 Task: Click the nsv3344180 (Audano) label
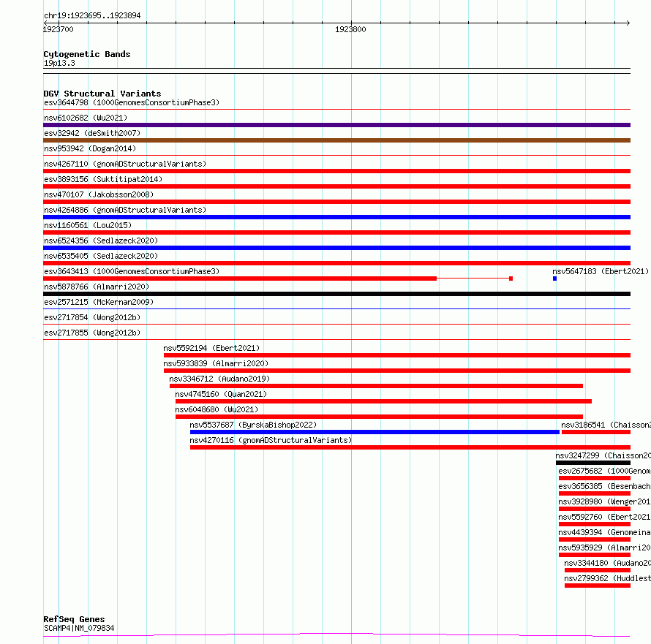(607, 563)
